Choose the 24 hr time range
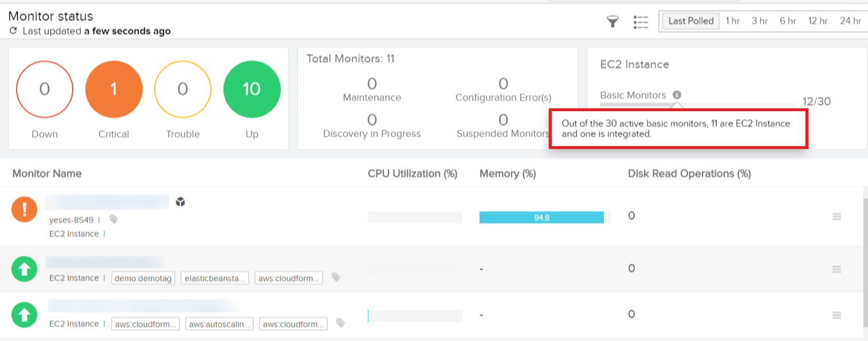The image size is (868, 341). tap(850, 21)
